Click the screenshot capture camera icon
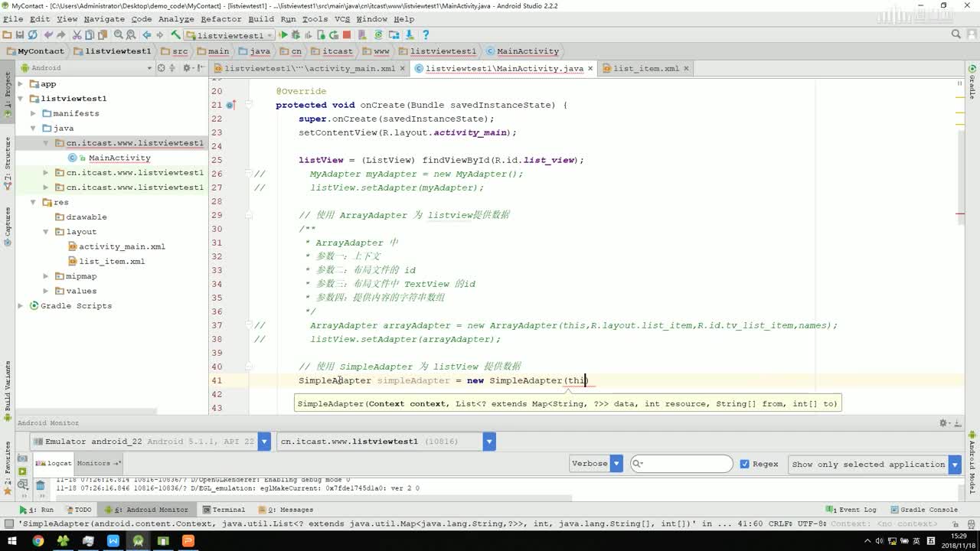Viewport: 980px width, 551px height. coord(21,457)
